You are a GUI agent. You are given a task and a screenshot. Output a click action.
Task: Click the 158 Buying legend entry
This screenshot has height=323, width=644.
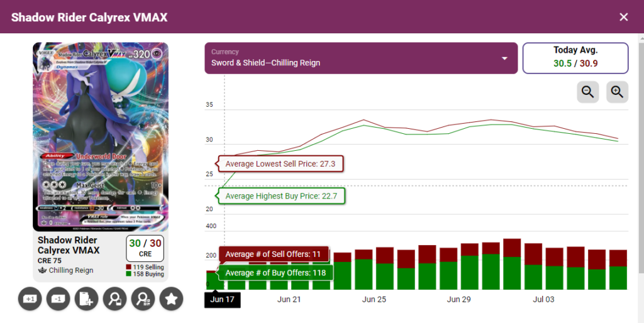[x=145, y=274]
